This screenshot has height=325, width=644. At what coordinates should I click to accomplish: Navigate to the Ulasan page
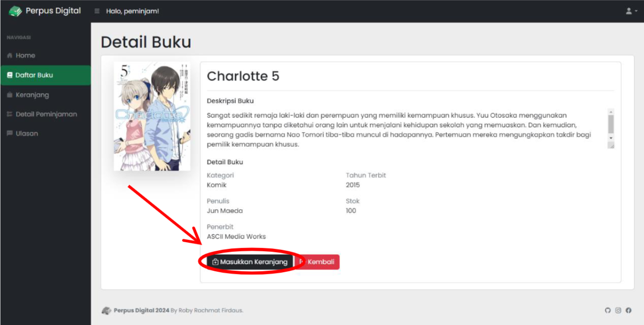27,133
